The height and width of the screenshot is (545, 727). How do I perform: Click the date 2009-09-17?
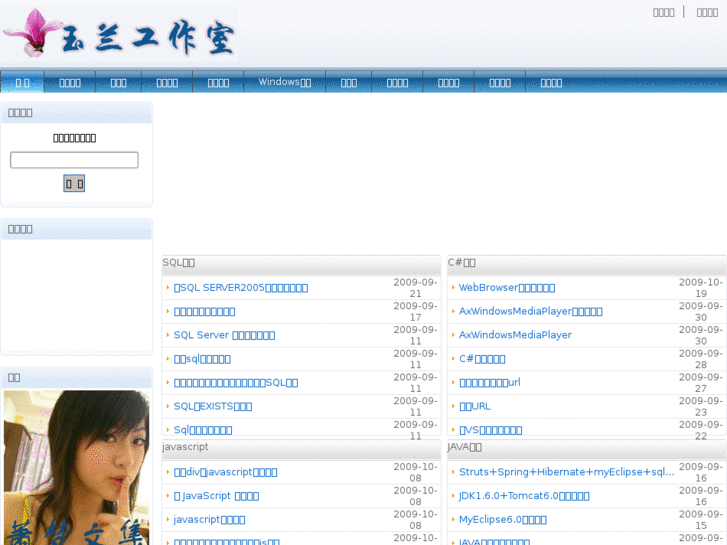(415, 312)
